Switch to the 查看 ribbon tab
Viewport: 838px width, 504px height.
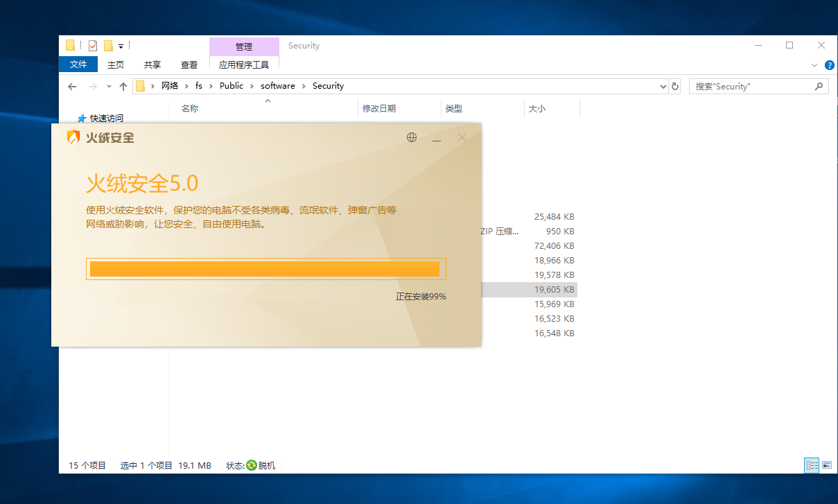tap(189, 64)
